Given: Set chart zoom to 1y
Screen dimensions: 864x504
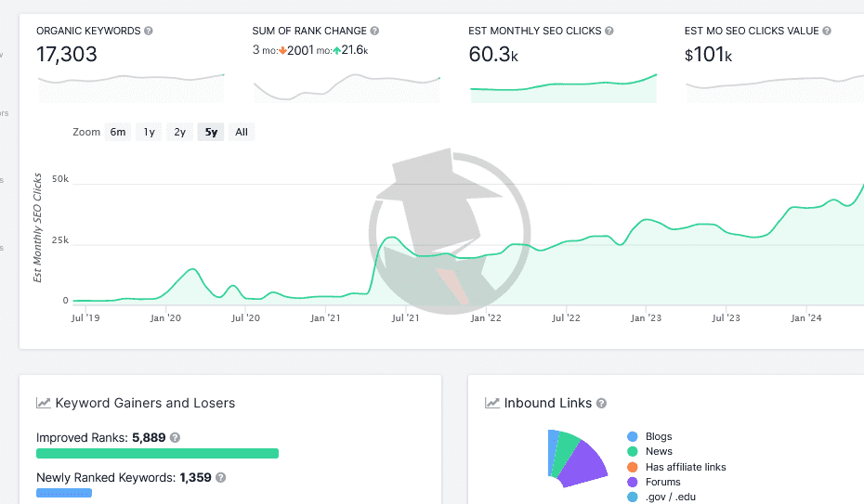Looking at the screenshot, I should [149, 132].
